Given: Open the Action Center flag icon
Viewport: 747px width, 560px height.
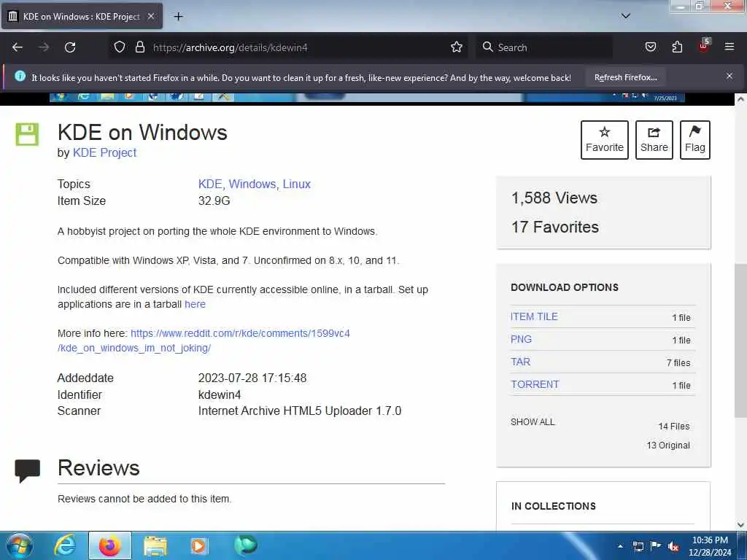Looking at the screenshot, I should pyautogui.click(x=656, y=545).
